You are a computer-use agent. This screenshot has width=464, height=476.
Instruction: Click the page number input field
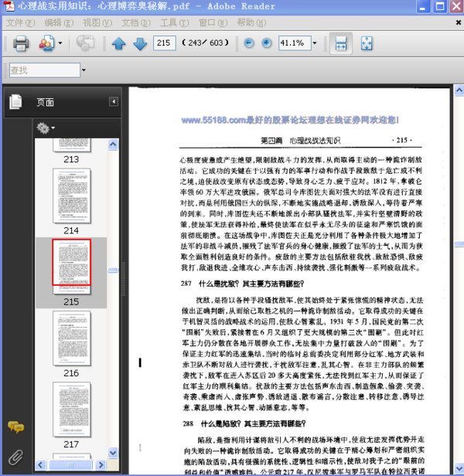tap(165, 43)
